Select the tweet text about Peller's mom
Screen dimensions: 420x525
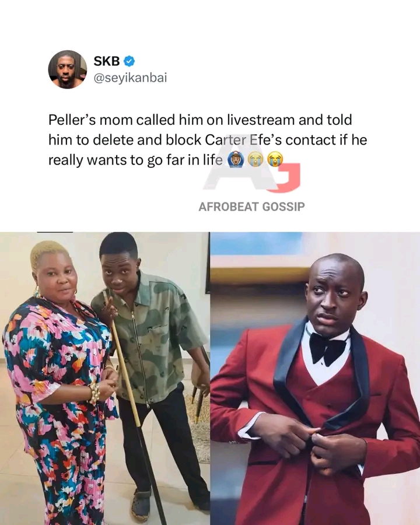coord(208,140)
